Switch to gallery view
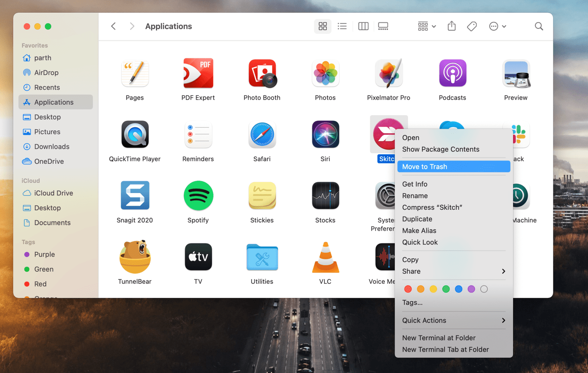The image size is (588, 373). point(383,26)
